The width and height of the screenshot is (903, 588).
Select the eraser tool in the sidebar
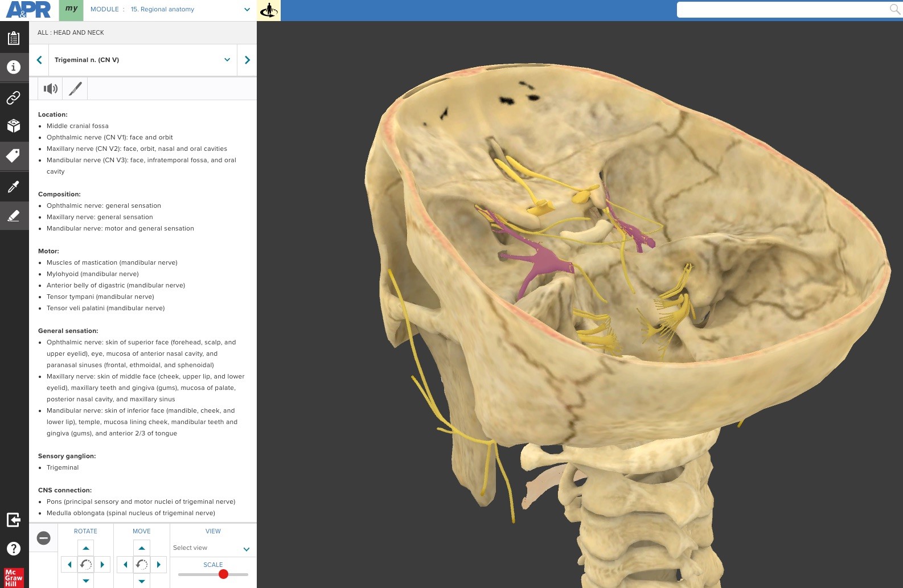14,215
